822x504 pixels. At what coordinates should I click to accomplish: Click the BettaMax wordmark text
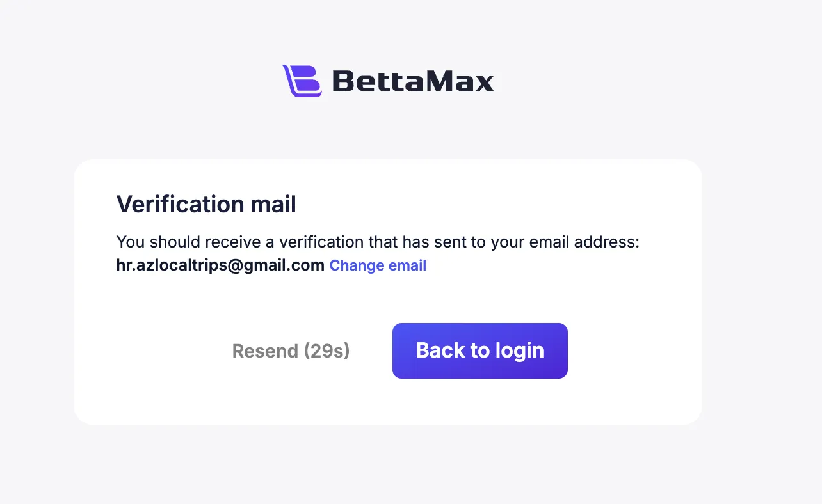413,81
